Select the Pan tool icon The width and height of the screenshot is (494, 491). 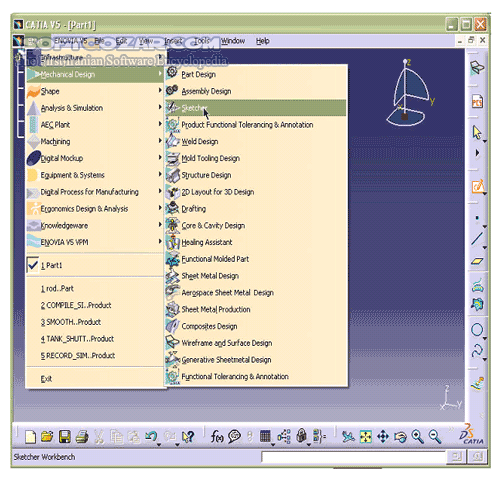[383, 437]
